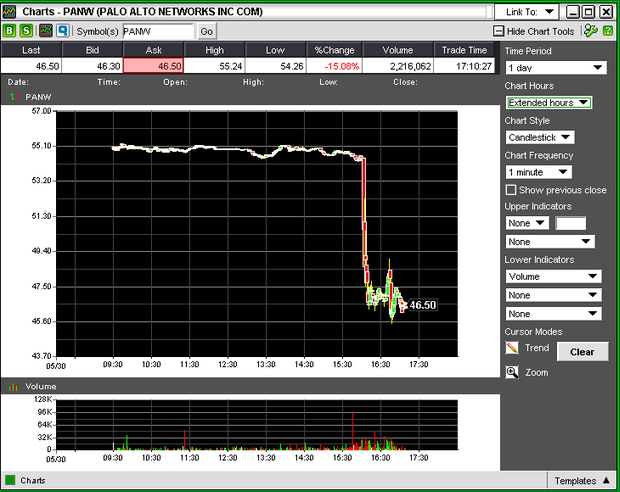620x492 pixels.
Task: Click the Charts tab in status bar
Action: pos(32,481)
